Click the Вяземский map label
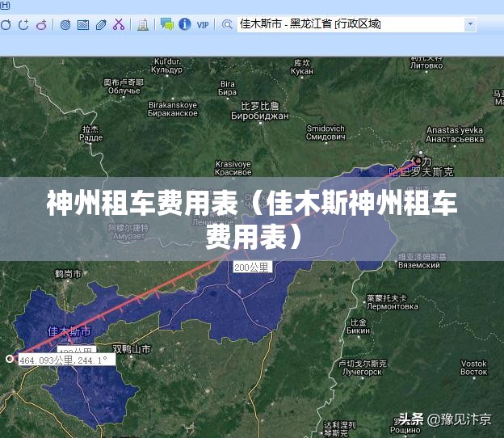 [x=419, y=265]
